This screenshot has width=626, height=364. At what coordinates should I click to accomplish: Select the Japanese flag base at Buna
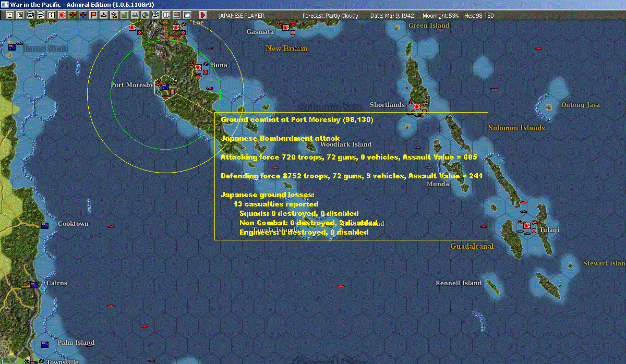tap(198, 67)
